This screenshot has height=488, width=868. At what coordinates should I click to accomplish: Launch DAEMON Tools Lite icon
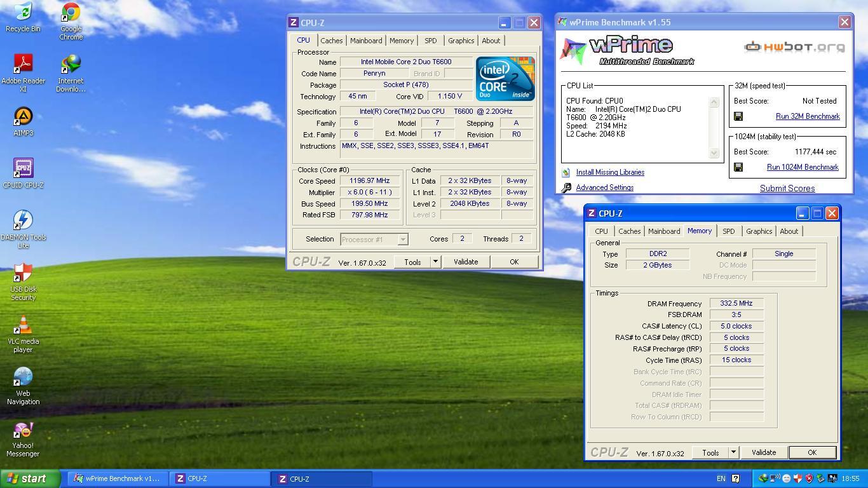(23, 229)
